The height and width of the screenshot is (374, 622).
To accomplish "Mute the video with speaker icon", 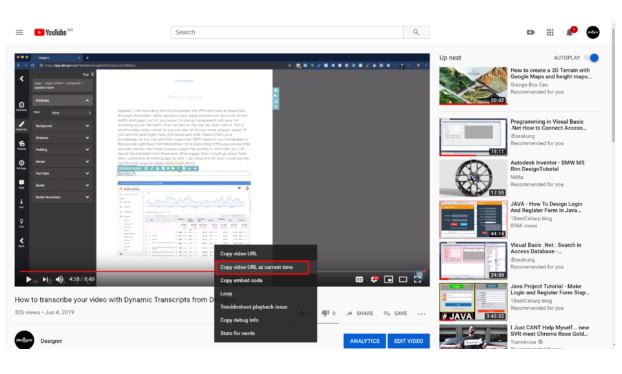I will click(x=60, y=279).
